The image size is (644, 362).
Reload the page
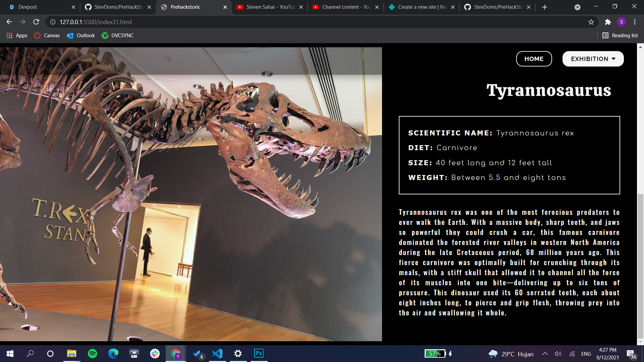pyautogui.click(x=36, y=22)
